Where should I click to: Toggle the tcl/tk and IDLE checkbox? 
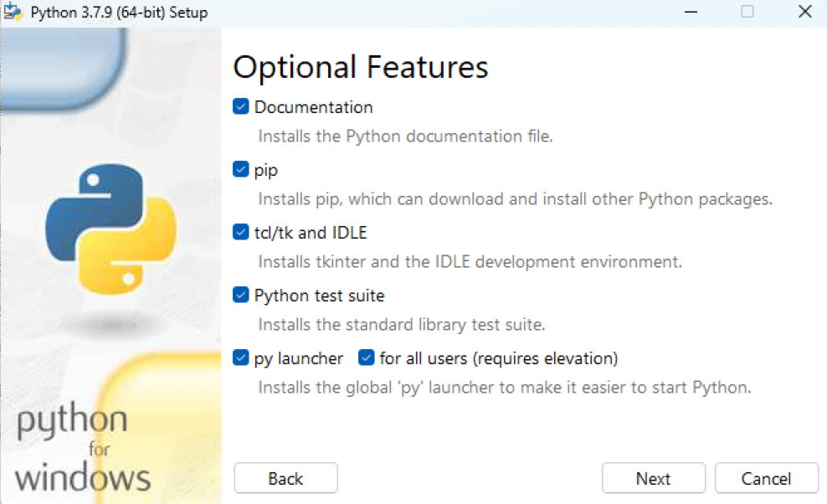pos(240,232)
